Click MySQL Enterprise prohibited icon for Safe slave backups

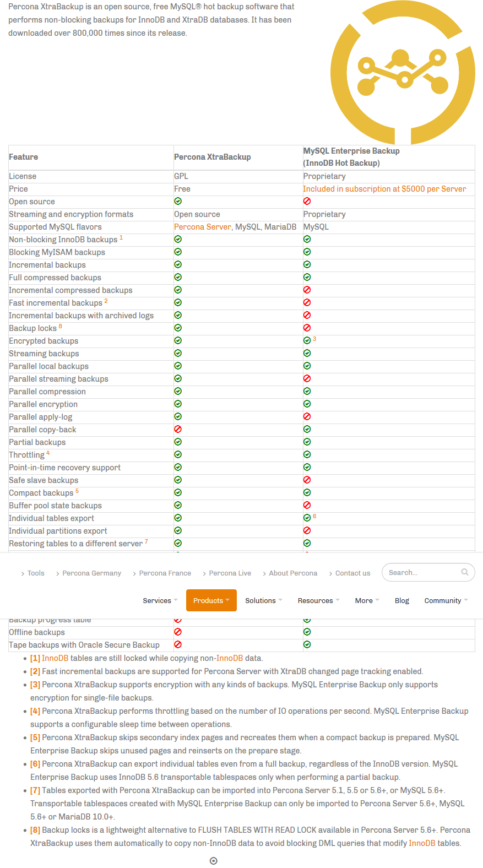307,480
